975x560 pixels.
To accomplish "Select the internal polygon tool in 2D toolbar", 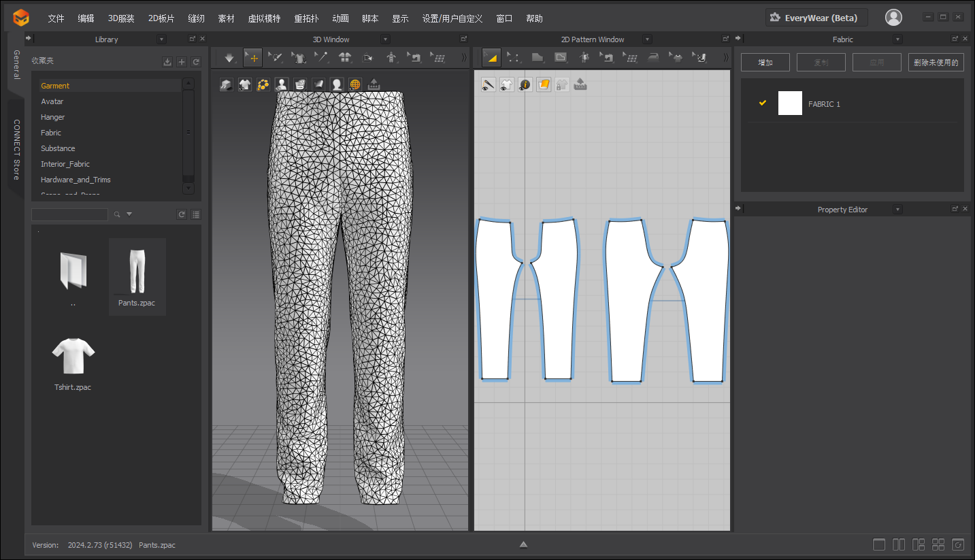I will [561, 58].
